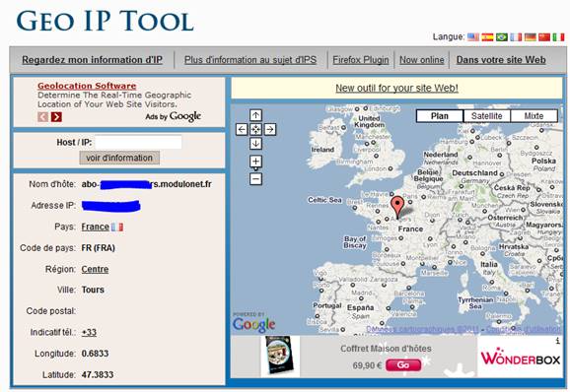This screenshot has width=570, height=392.
Task: Click the red location marker on map
Action: pos(397,206)
